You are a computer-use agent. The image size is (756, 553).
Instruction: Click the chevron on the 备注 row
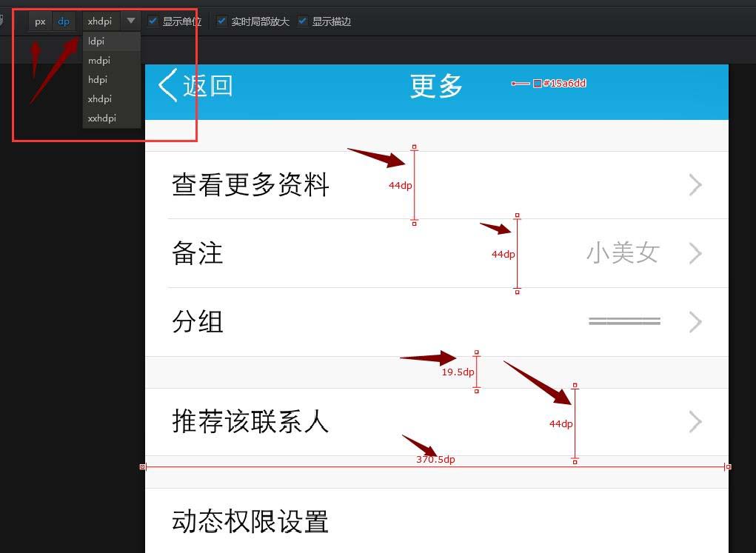click(695, 253)
